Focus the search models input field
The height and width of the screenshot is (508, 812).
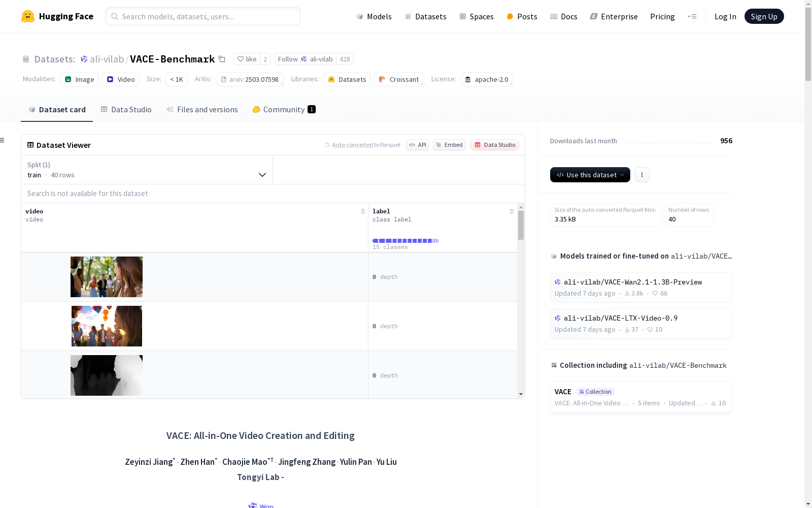(x=203, y=16)
